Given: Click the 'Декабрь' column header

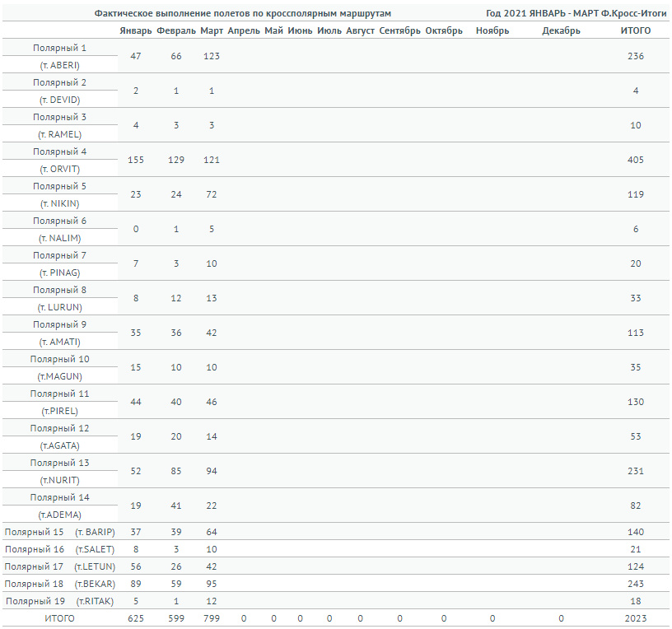Looking at the screenshot, I should point(561,30).
